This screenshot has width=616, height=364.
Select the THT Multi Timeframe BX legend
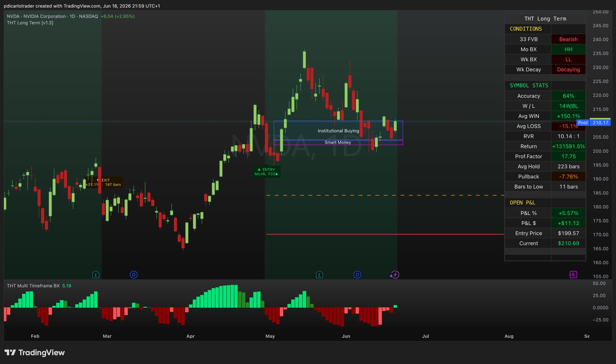point(33,286)
